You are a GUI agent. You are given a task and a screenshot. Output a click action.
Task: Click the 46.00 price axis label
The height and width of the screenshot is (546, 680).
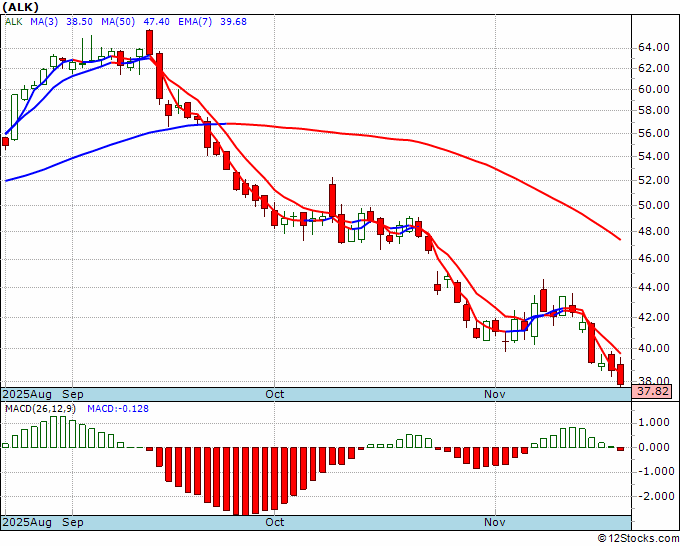654,258
